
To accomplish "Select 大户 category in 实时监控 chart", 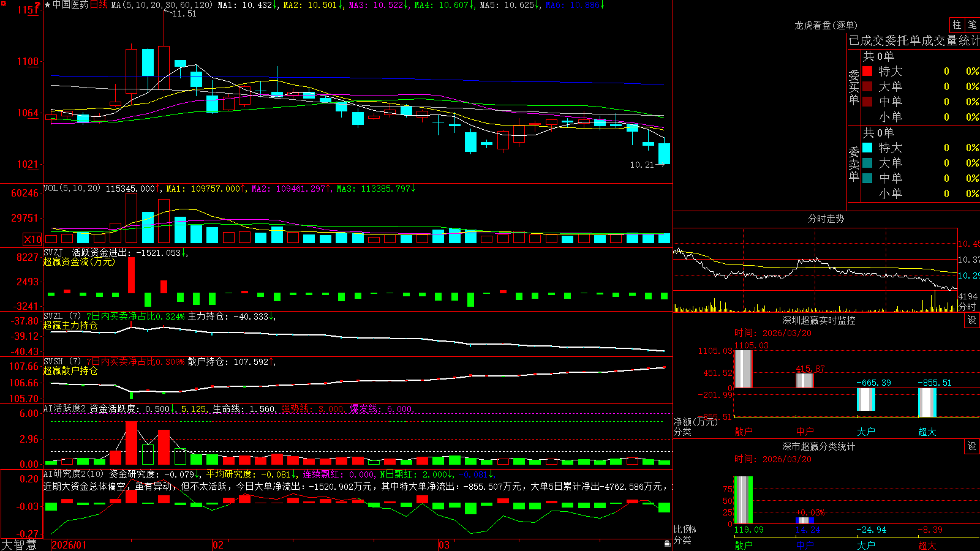I will 866,432.
